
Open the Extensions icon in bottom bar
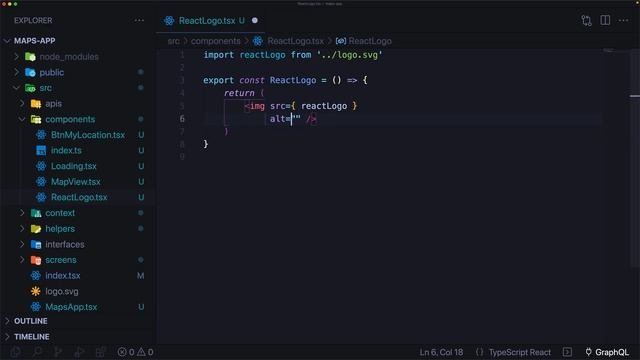(100, 352)
